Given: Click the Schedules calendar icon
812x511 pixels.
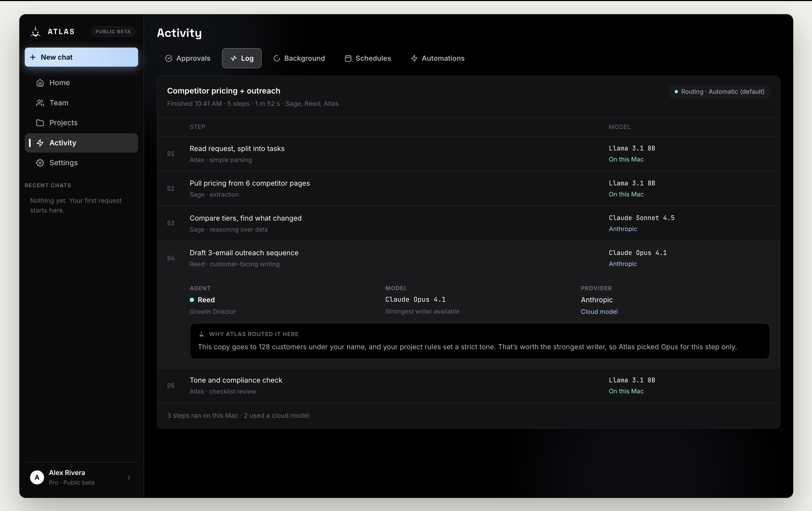Looking at the screenshot, I should tap(348, 58).
